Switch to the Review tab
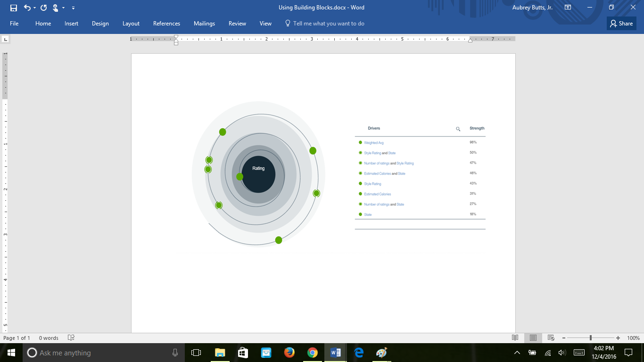 (237, 24)
